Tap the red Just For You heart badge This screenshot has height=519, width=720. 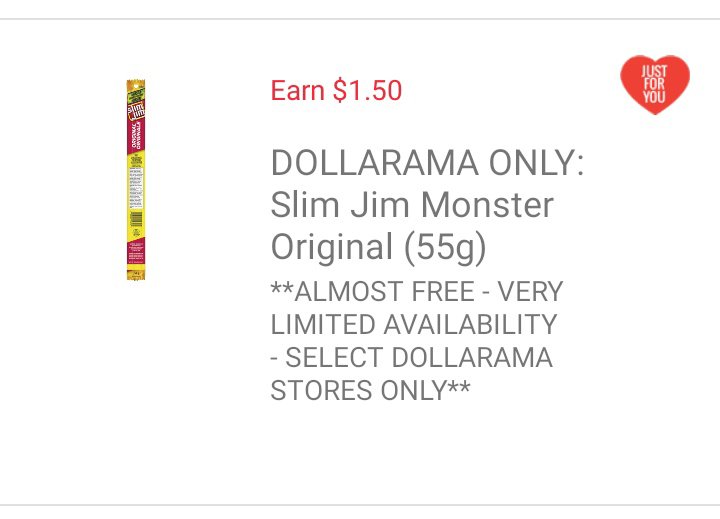[x=655, y=85]
